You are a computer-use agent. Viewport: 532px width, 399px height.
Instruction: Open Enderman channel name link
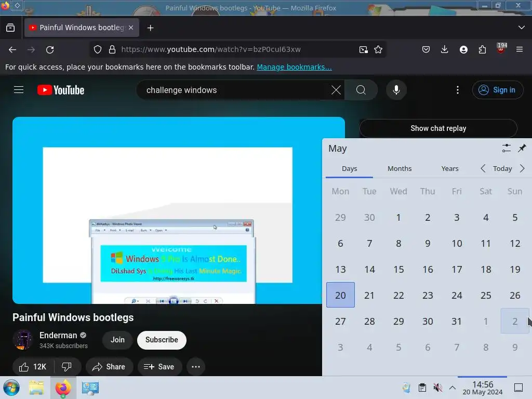58,336
